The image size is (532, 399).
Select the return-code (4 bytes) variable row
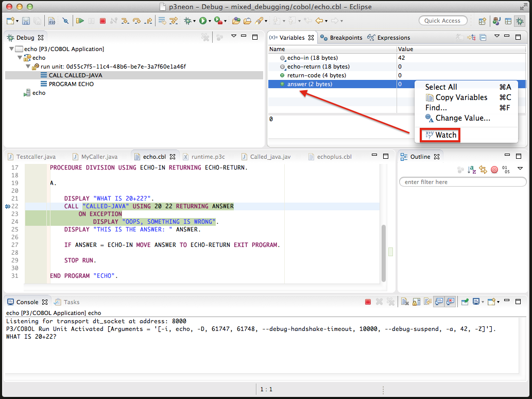pos(396,75)
